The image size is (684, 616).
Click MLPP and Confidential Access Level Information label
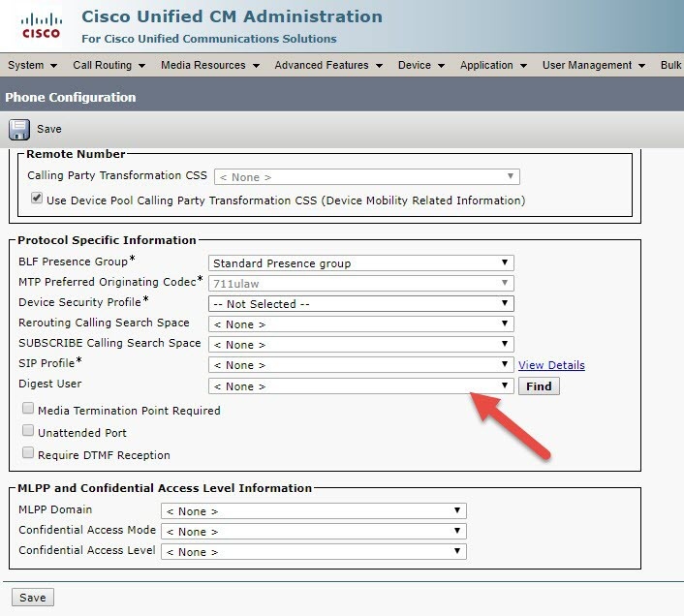(165, 488)
